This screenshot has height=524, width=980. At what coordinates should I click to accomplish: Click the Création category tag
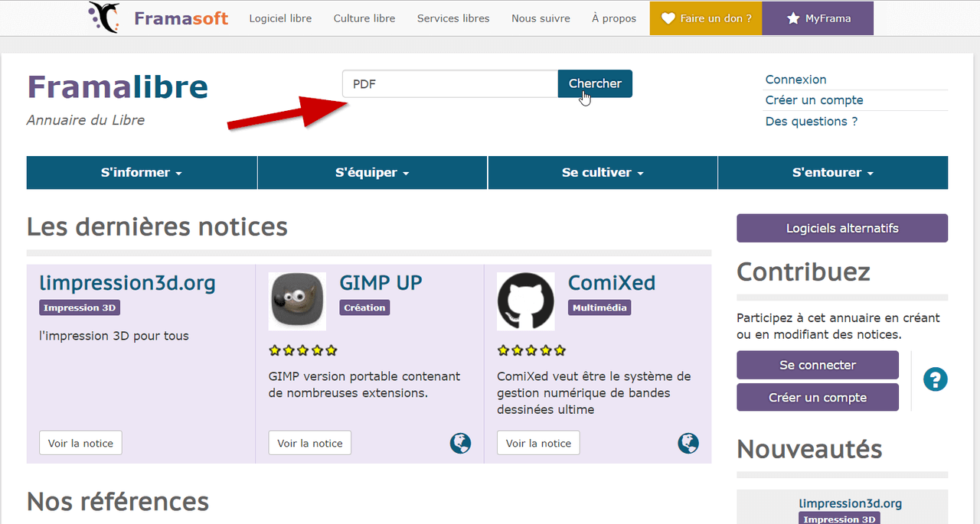[x=364, y=308]
